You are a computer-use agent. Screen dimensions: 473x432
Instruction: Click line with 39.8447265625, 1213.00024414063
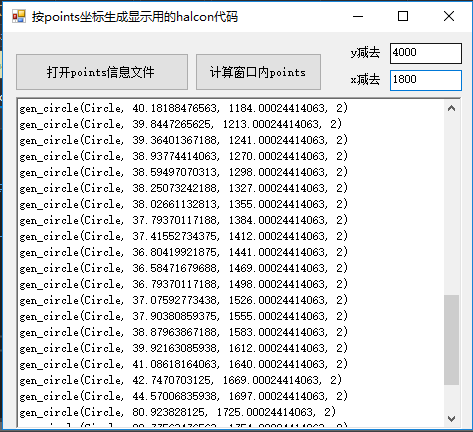pyautogui.click(x=180, y=124)
